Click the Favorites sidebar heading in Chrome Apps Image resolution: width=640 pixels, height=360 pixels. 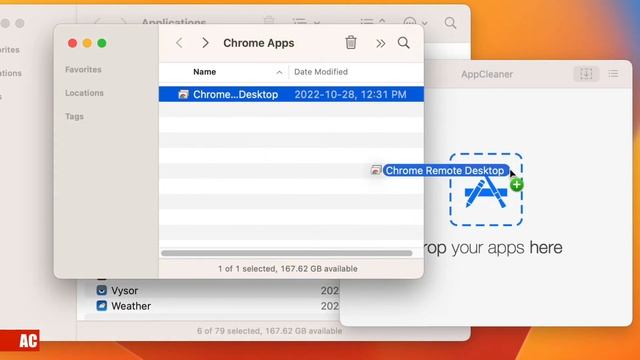[83, 69]
